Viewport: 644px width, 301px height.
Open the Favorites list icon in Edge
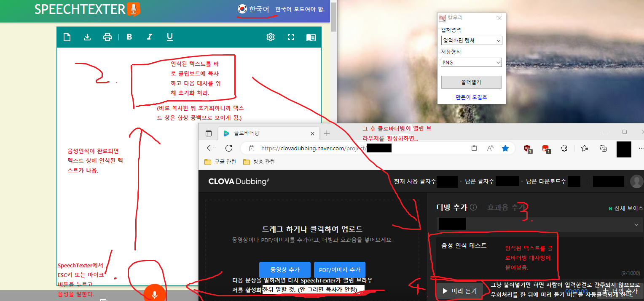[x=585, y=148]
